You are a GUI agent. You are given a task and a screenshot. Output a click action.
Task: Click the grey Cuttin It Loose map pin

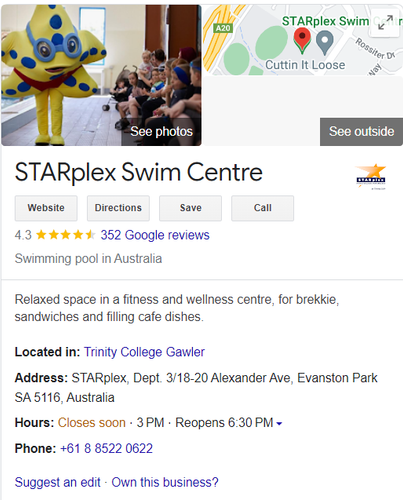[x=325, y=42]
